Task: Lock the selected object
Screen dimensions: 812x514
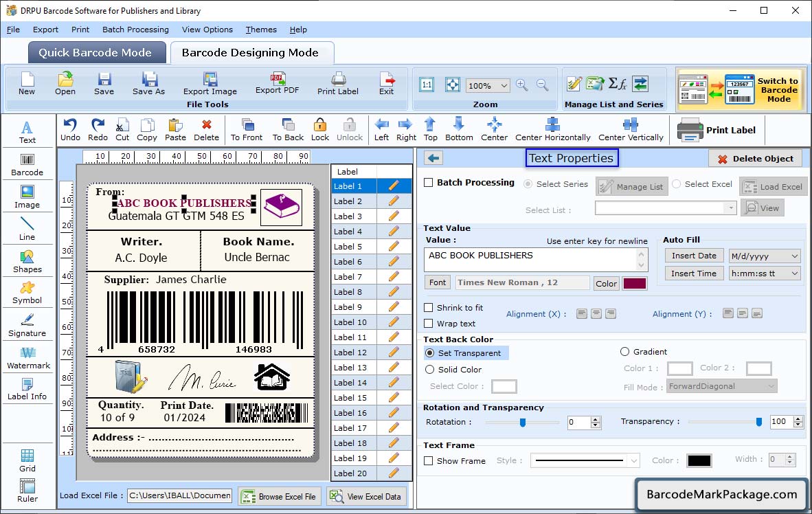Action: click(320, 130)
